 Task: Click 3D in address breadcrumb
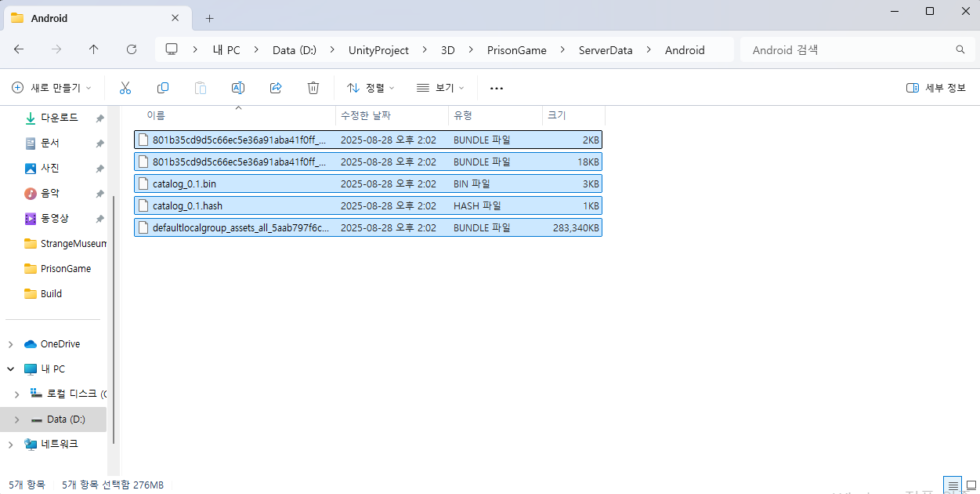(x=448, y=49)
